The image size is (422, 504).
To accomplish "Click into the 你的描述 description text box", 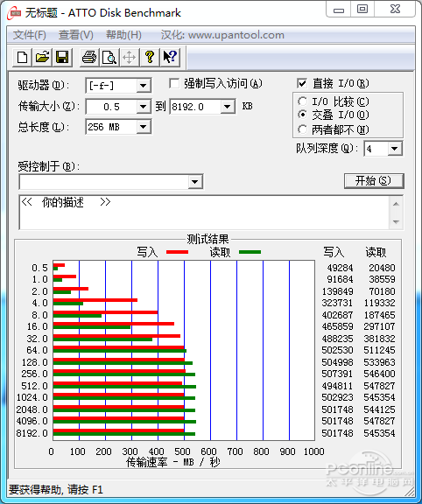I will pos(204,213).
